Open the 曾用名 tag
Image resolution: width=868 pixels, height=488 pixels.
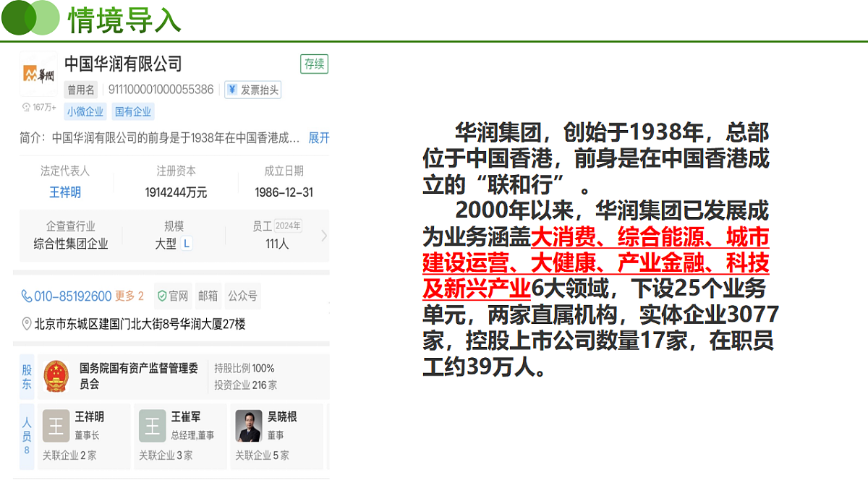pos(81,90)
